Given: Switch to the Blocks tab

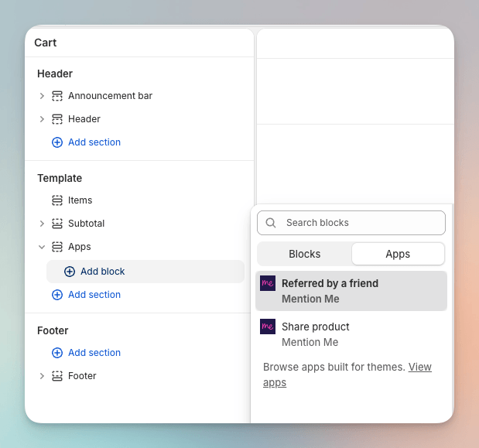Looking at the screenshot, I should pos(305,254).
